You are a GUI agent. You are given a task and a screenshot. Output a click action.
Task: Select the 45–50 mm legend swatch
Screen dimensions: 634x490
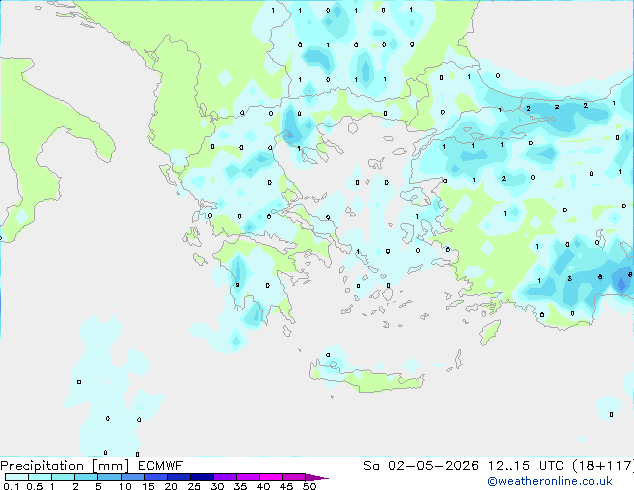point(294,477)
